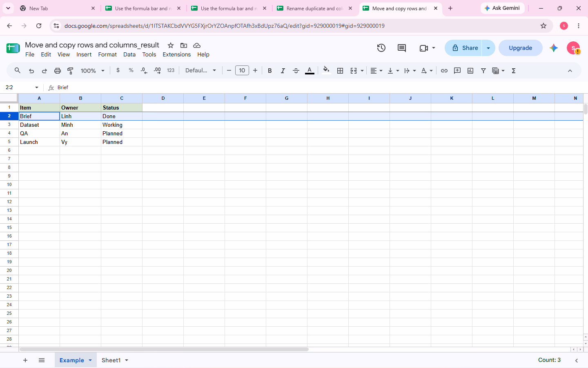Image resolution: width=588 pixels, height=368 pixels.
Task: Open the zoom level dropdown
Action: click(x=93, y=71)
